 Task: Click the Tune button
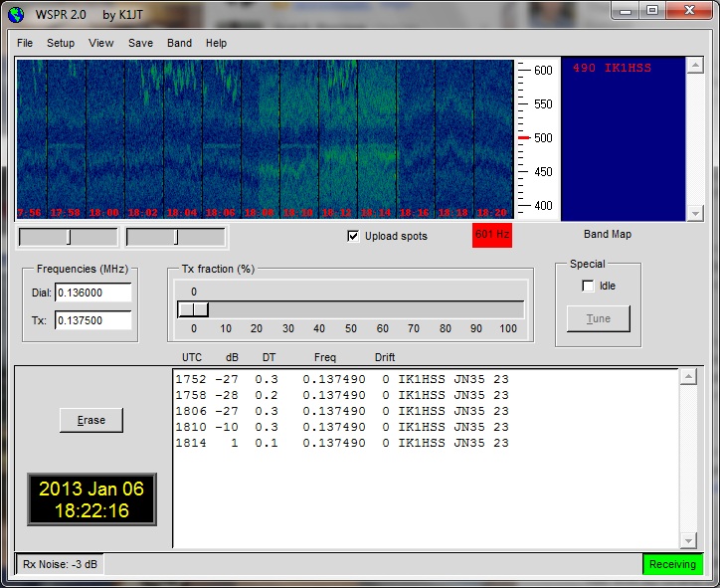599,318
